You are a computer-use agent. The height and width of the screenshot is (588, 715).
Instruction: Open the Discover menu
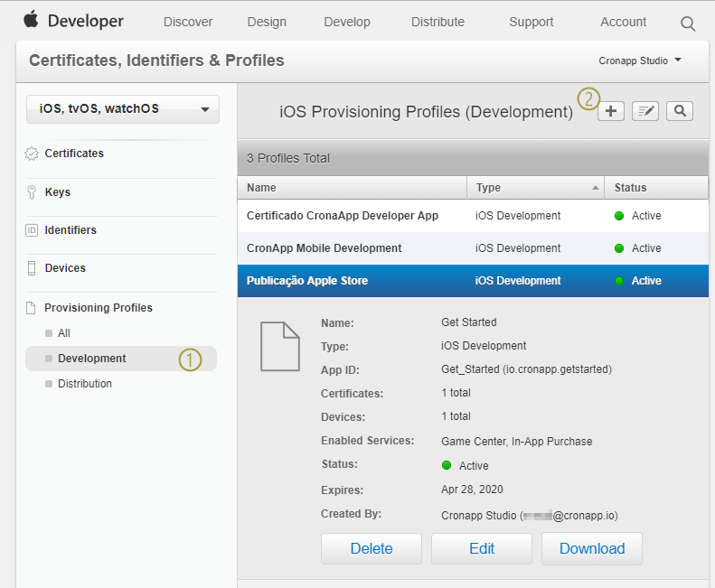tap(188, 22)
